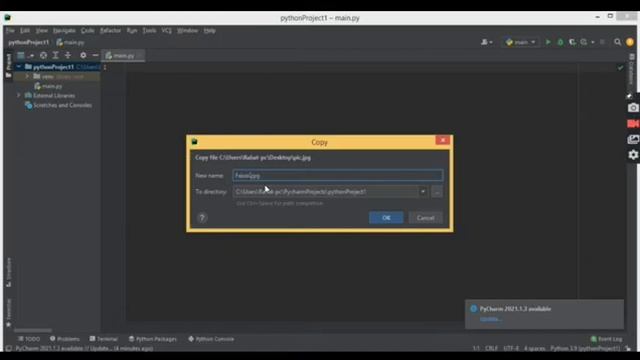Open the Tools menu
This screenshot has width=640, height=360.
click(x=149, y=31)
